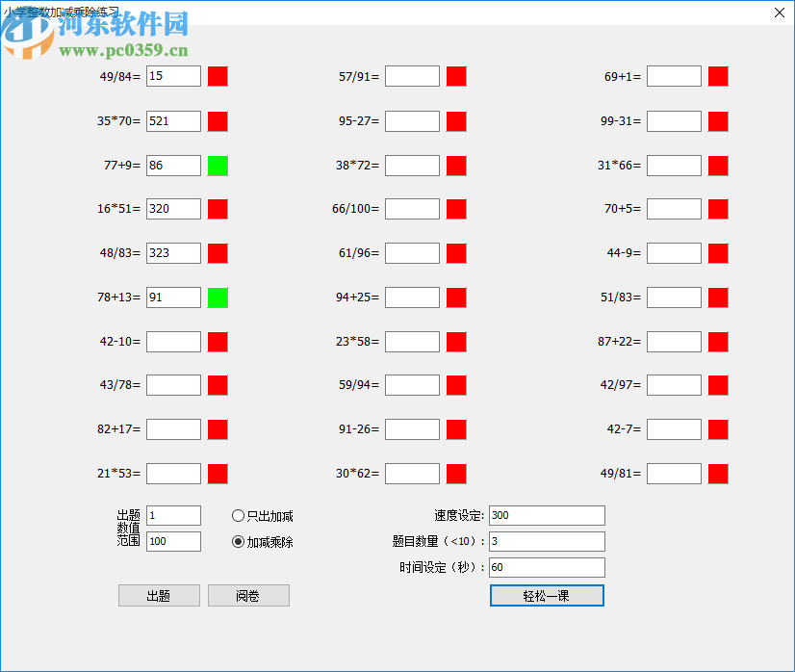Click the red indicator beside 57/91

coord(456,75)
